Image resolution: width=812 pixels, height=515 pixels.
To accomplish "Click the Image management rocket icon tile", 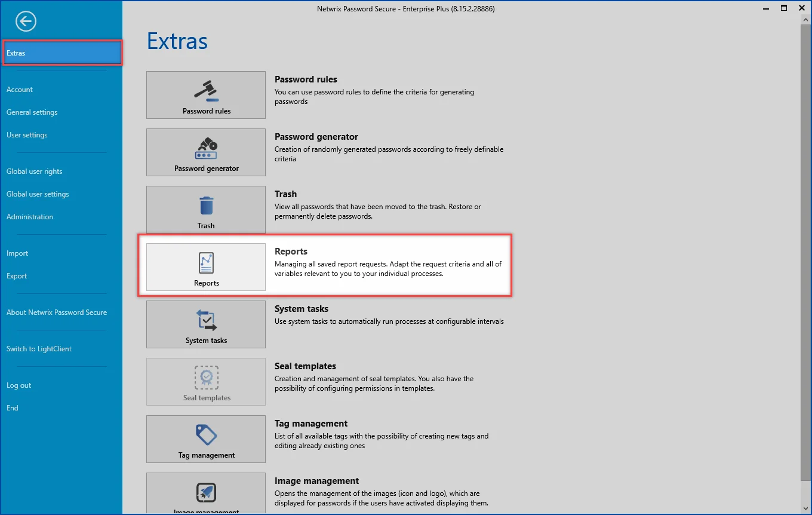I will click(206, 493).
